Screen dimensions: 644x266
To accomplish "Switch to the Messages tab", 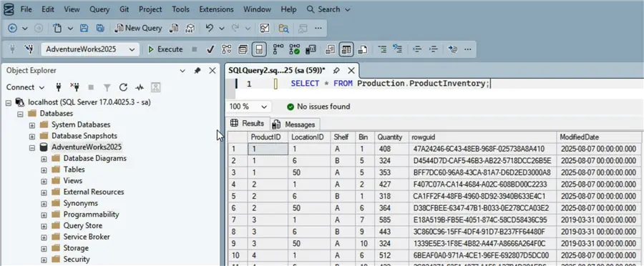I will tap(295, 124).
